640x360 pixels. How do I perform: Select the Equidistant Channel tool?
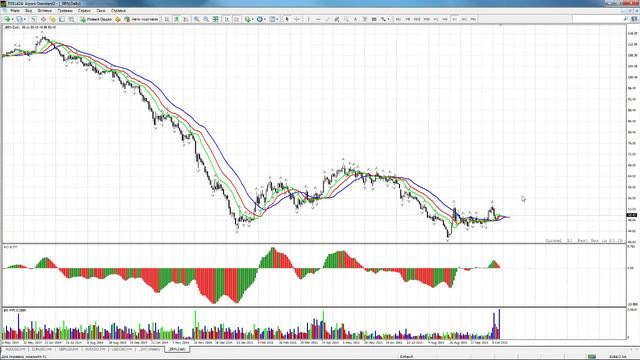click(337, 19)
